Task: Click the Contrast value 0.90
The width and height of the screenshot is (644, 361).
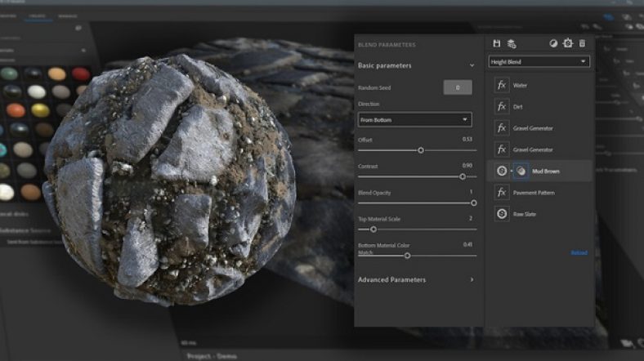Action: (467, 165)
